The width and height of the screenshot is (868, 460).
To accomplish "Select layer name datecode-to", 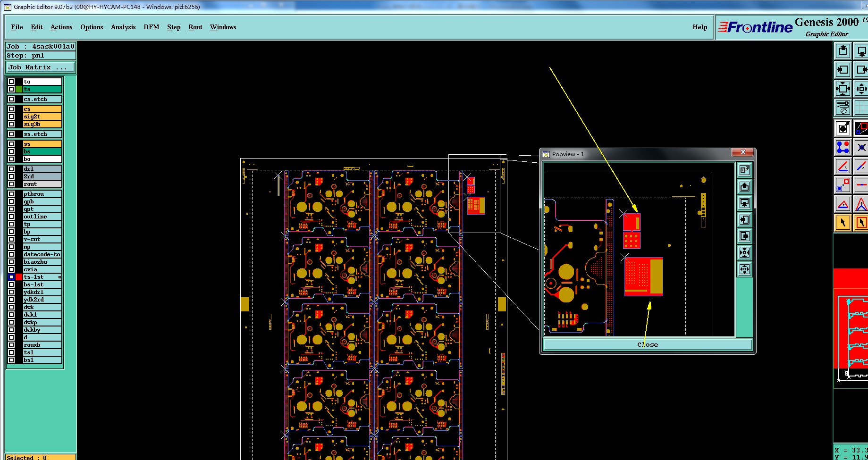I will [x=42, y=254].
